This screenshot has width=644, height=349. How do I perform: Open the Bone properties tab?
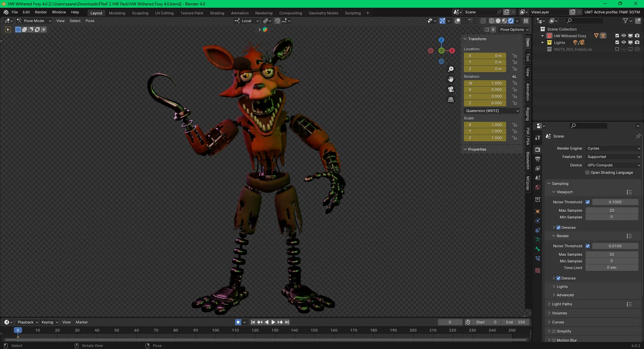tap(538, 249)
